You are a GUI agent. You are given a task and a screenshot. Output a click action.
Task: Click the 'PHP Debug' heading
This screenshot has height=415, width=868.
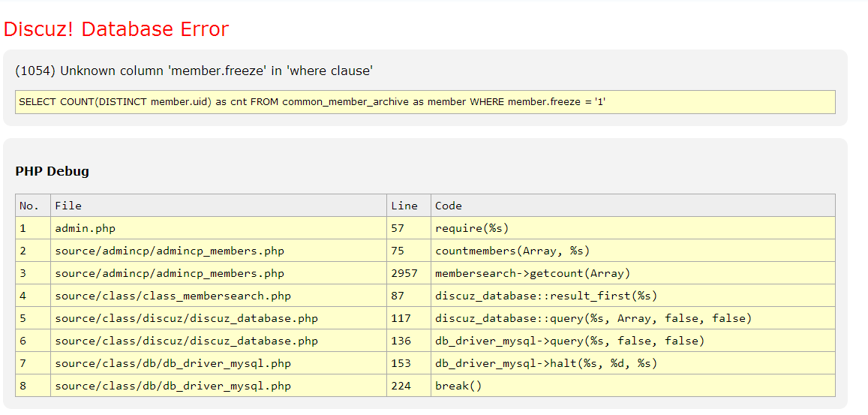coord(52,171)
